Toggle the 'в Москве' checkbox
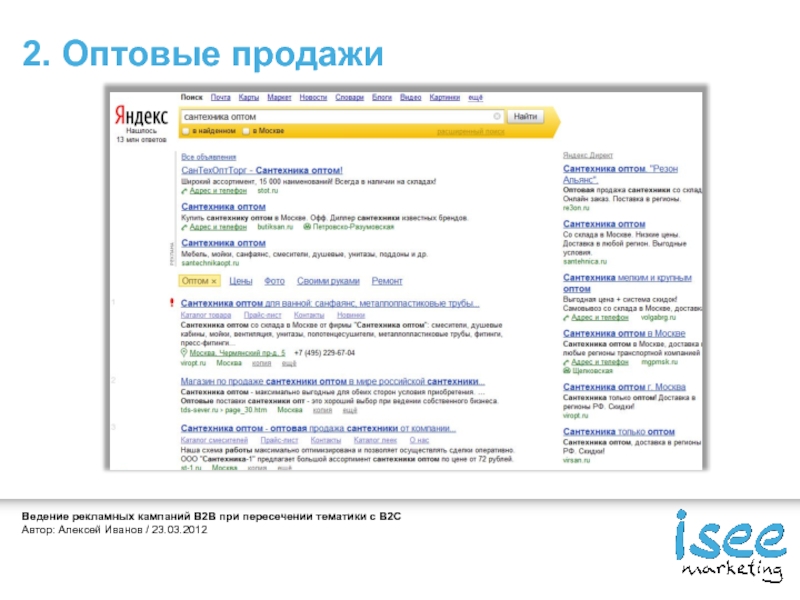The width and height of the screenshot is (800, 600). pyautogui.click(x=246, y=131)
